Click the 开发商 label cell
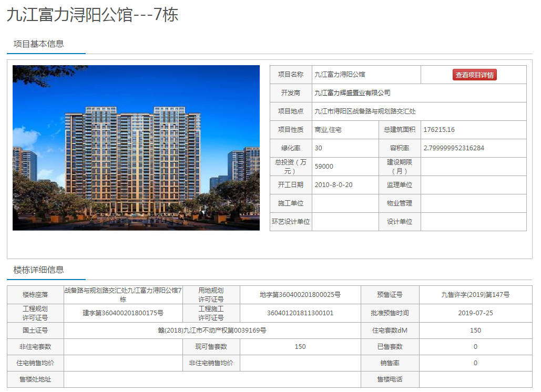This screenshot has height=392, width=541. pos(291,92)
